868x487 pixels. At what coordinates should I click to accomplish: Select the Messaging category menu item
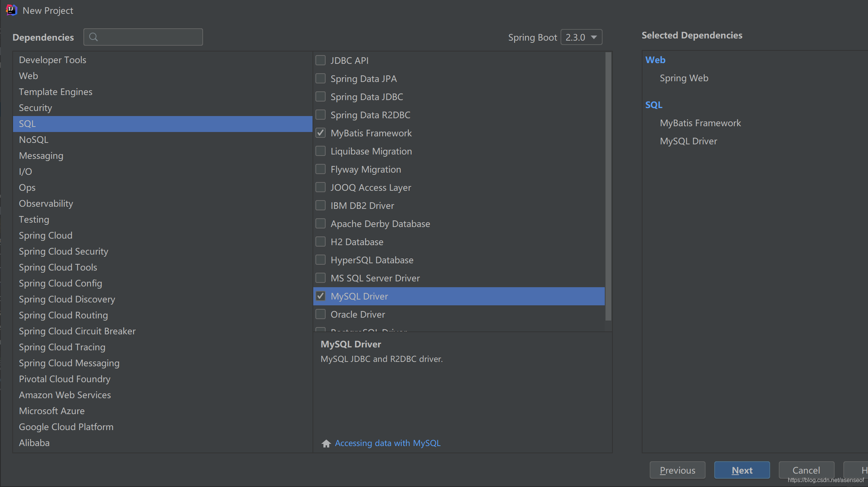pyautogui.click(x=41, y=156)
